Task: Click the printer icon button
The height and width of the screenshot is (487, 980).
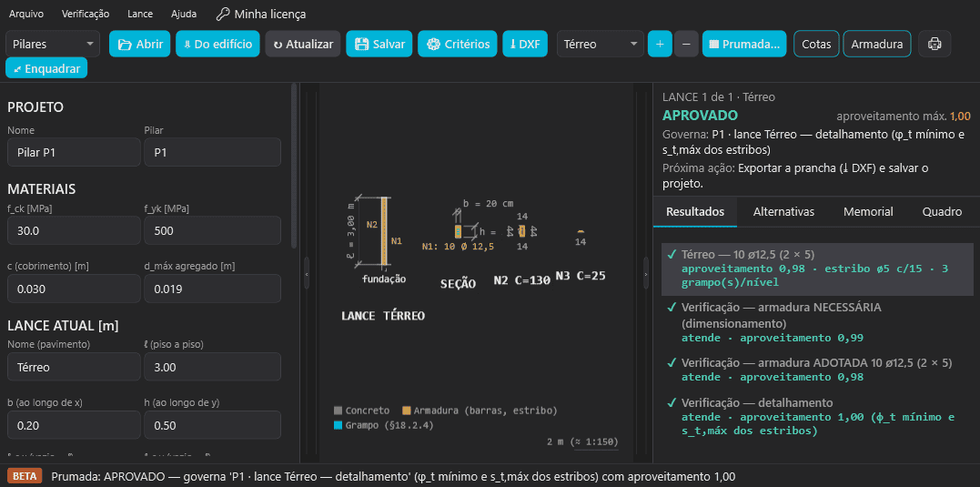Action: pos(935,44)
